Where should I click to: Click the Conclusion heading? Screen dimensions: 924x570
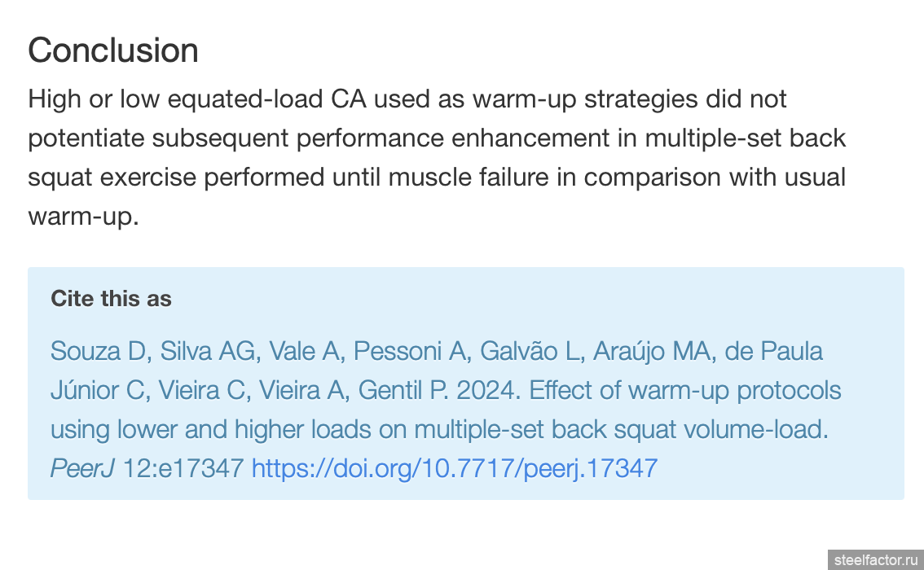[x=113, y=50]
